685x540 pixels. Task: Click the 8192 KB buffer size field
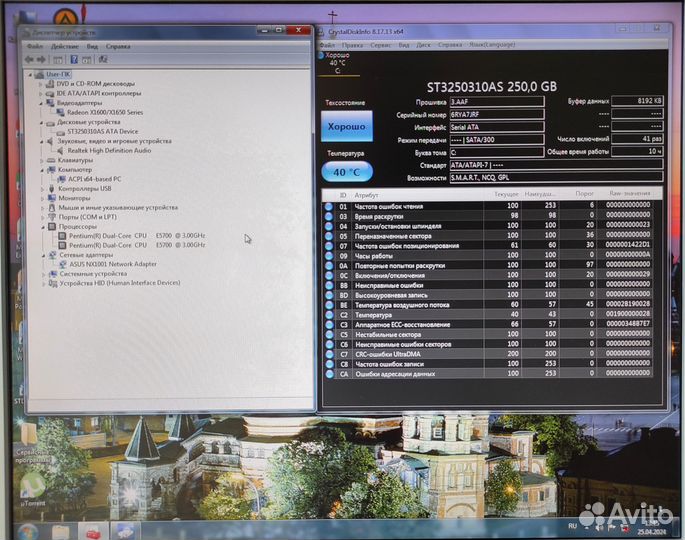(x=637, y=100)
